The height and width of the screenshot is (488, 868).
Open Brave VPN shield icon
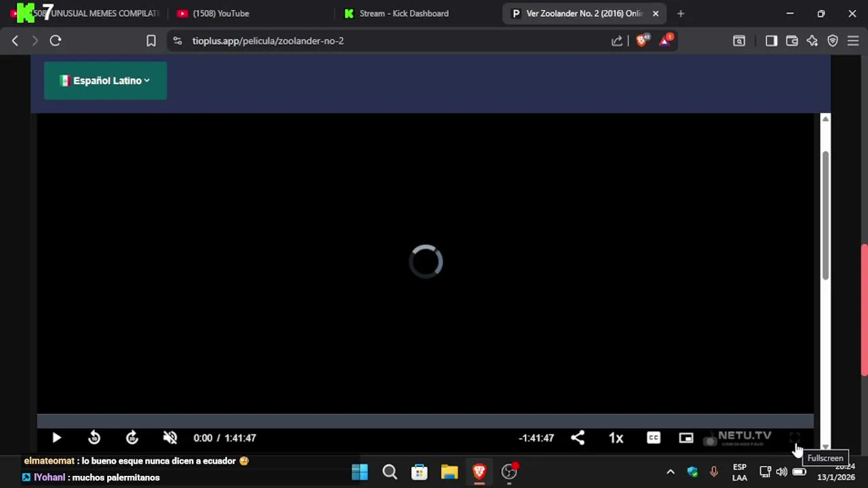(x=833, y=41)
